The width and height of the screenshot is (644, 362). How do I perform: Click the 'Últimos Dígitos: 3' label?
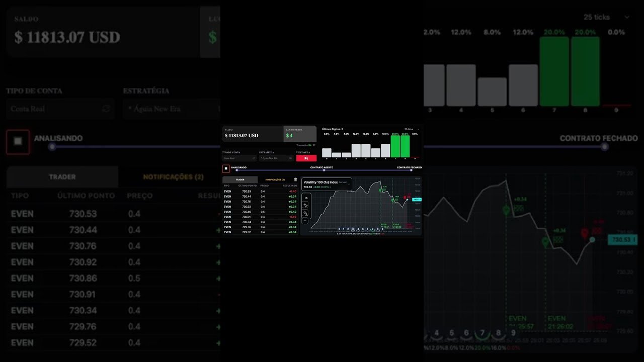333,129
